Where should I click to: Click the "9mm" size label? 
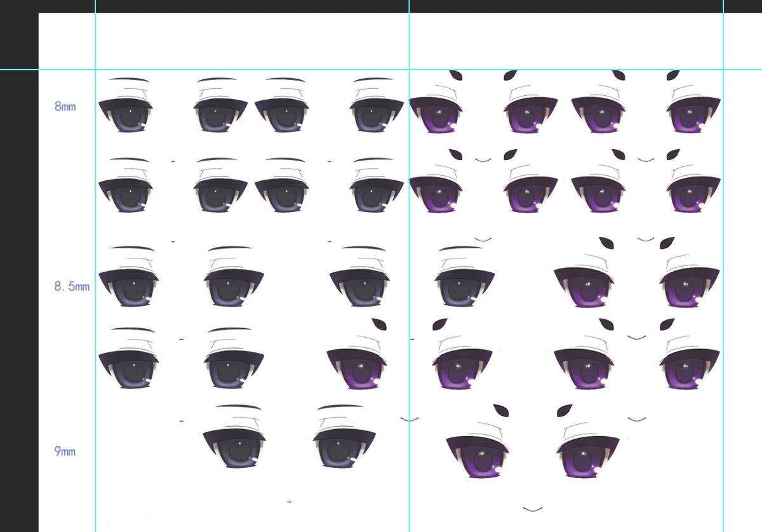[65, 451]
